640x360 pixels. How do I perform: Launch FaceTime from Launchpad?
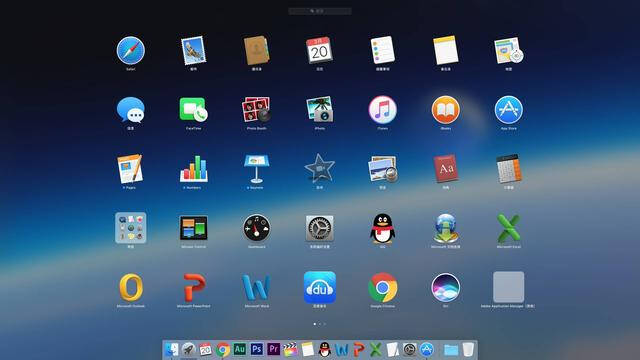(x=193, y=110)
